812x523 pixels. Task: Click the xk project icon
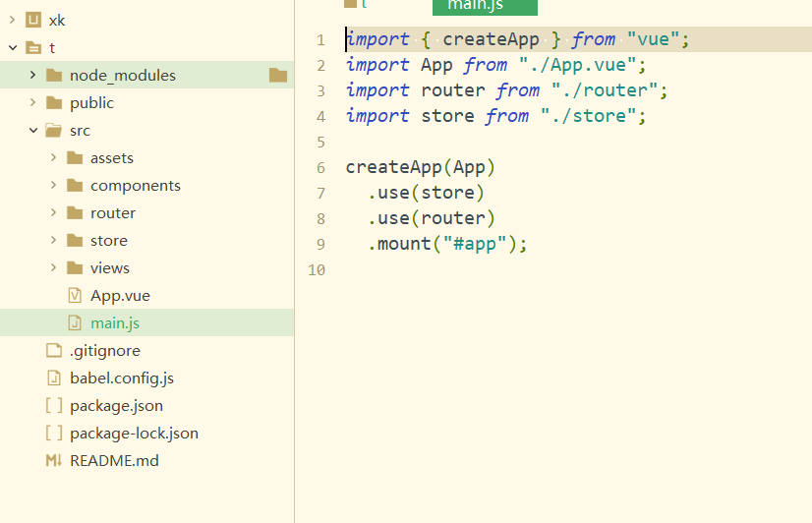(x=33, y=20)
